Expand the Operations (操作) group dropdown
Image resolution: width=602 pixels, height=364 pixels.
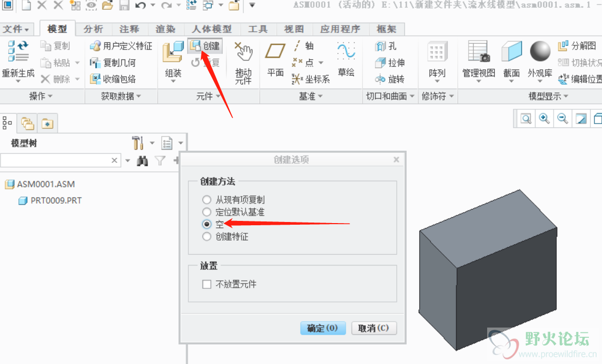pyautogui.click(x=41, y=96)
